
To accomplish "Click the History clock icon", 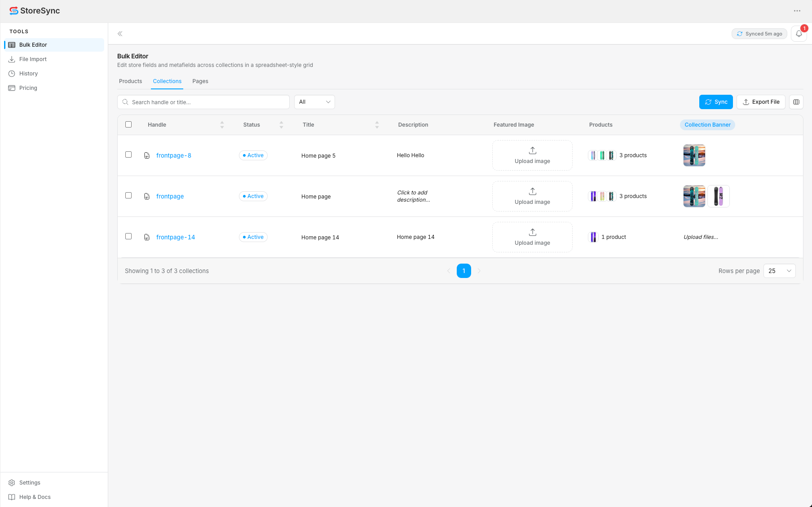I will 12,74.
